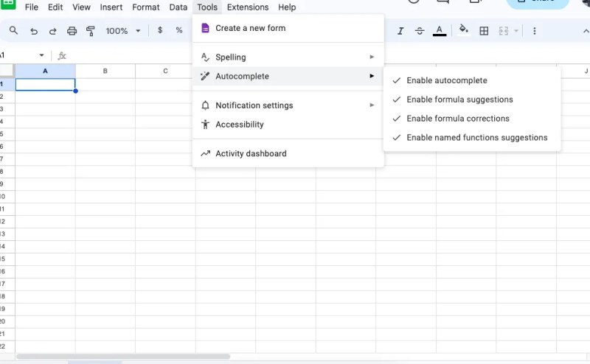
Task: Click the purple form icon in Tools menu
Action: tap(205, 28)
